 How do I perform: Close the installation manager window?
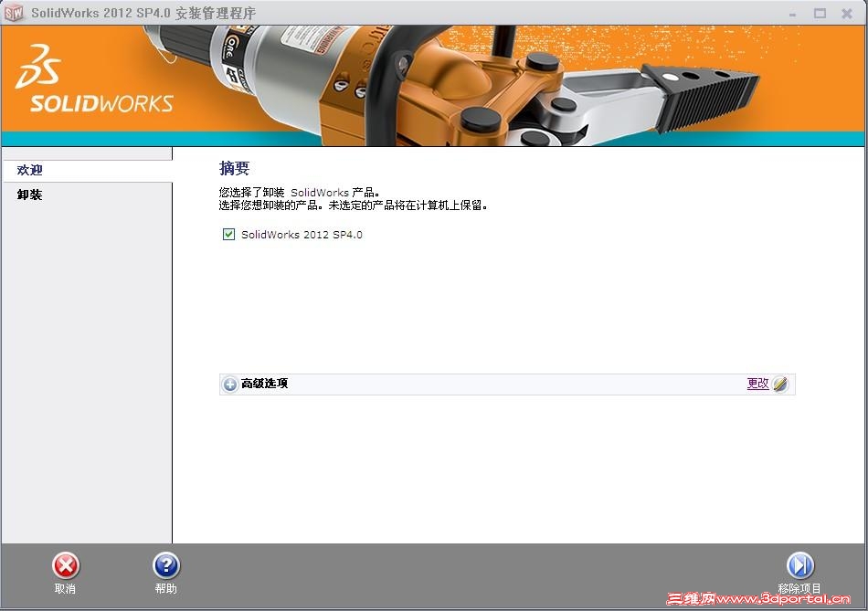[x=847, y=14]
